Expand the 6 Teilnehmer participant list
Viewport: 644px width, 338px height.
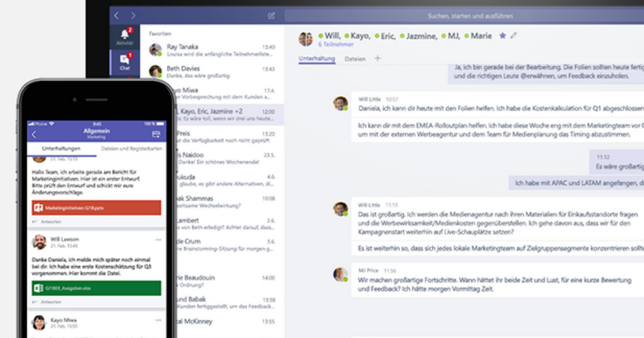click(x=335, y=45)
